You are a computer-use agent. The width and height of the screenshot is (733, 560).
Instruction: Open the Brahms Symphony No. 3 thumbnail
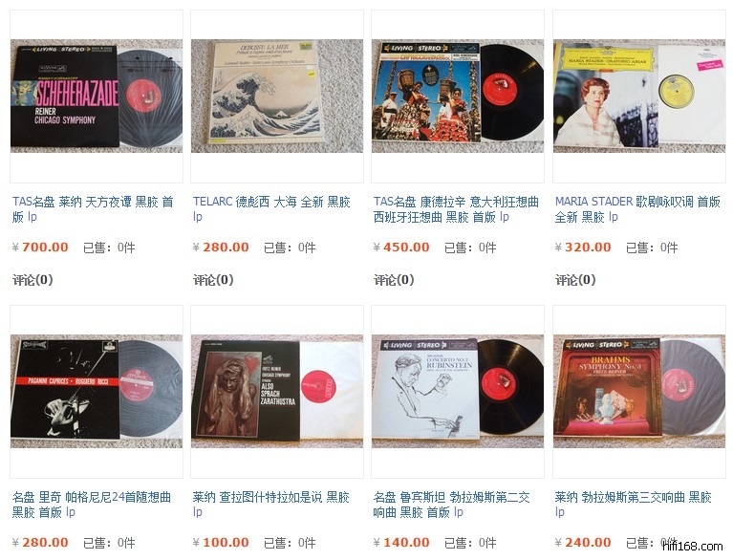click(639, 391)
